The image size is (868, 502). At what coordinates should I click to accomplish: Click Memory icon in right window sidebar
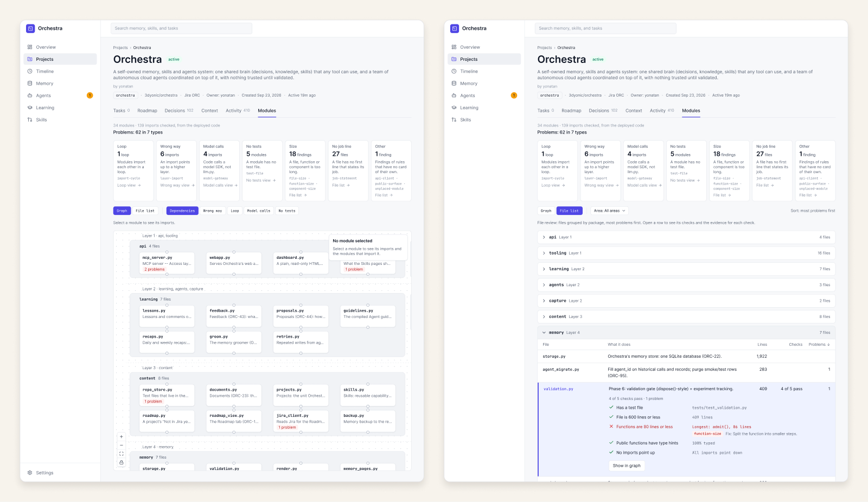click(x=454, y=84)
